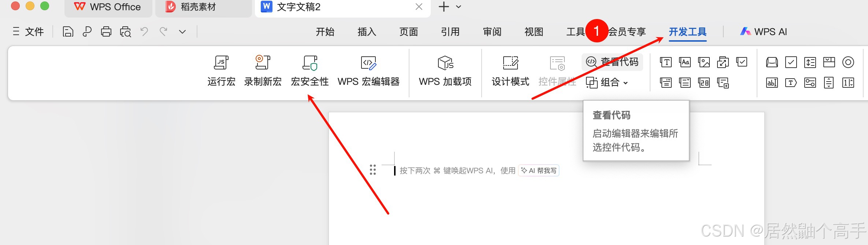Image resolution: width=868 pixels, height=245 pixels.
Task: Expand quick access toolbar chevron
Action: 182,32
